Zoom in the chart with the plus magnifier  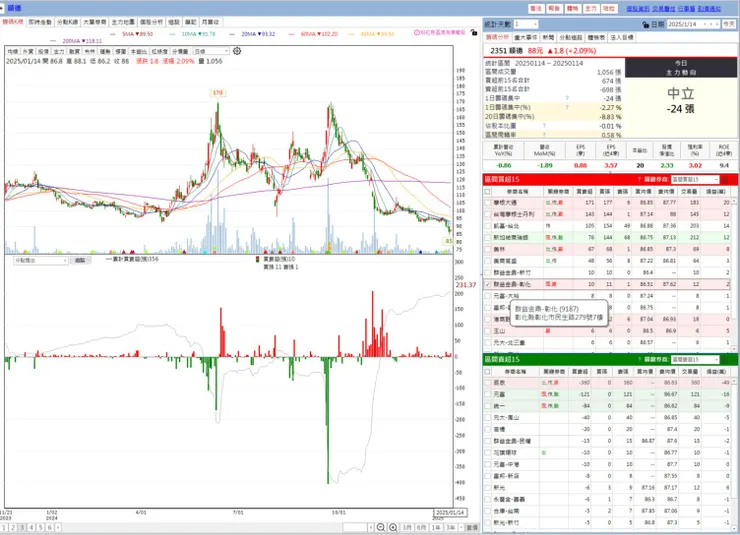[x=393, y=527]
